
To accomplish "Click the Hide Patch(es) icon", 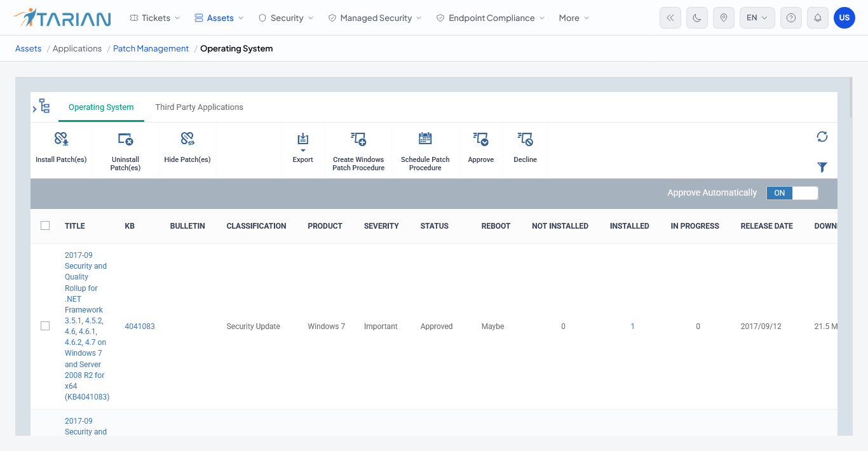I will click(x=187, y=138).
